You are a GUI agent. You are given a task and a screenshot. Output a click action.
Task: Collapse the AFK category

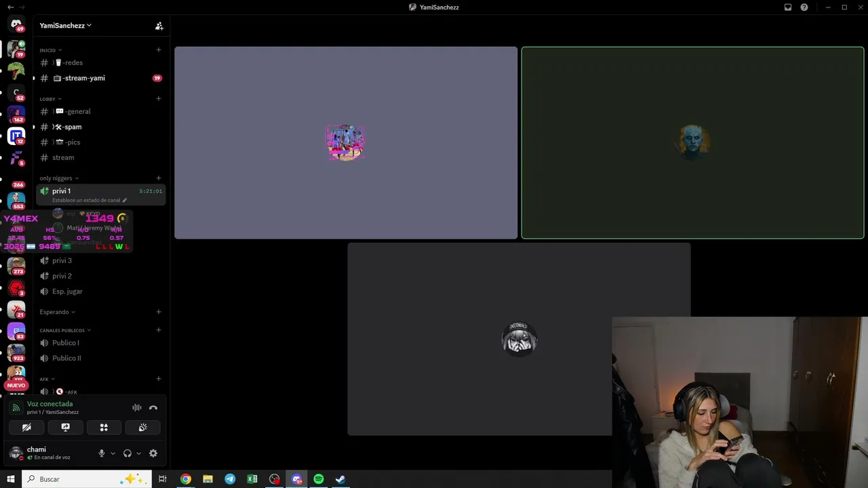47,379
